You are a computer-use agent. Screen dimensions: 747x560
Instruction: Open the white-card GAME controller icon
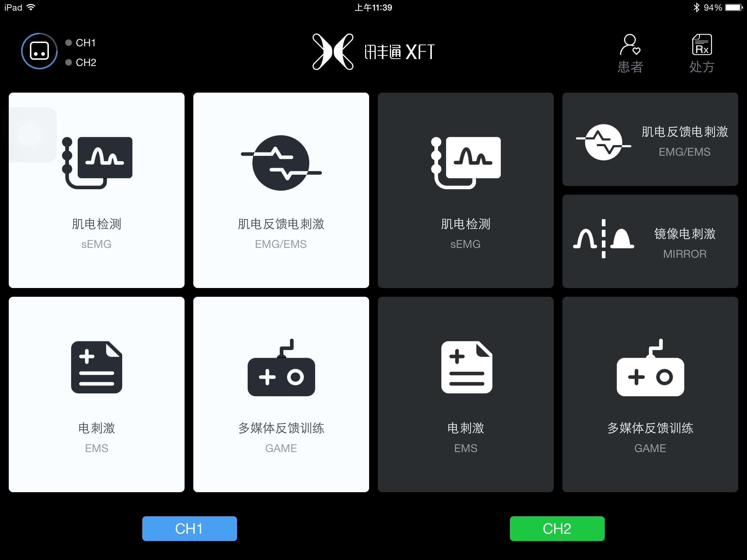[281, 367]
